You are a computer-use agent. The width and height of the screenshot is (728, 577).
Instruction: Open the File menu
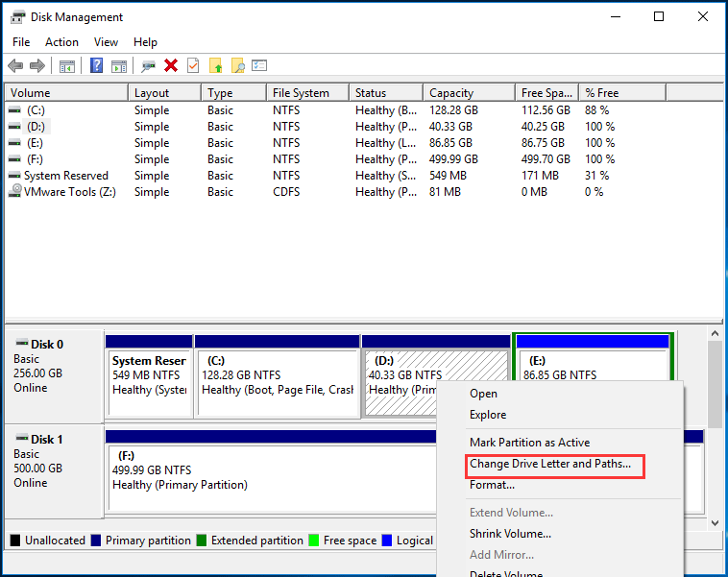tap(21, 42)
